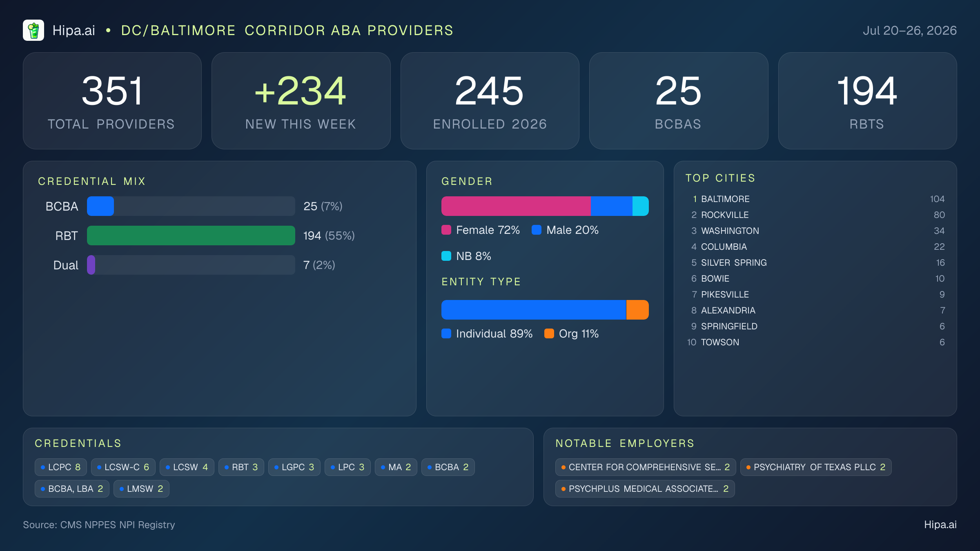
Task: Click the Gender section heading
Action: pyautogui.click(x=467, y=181)
